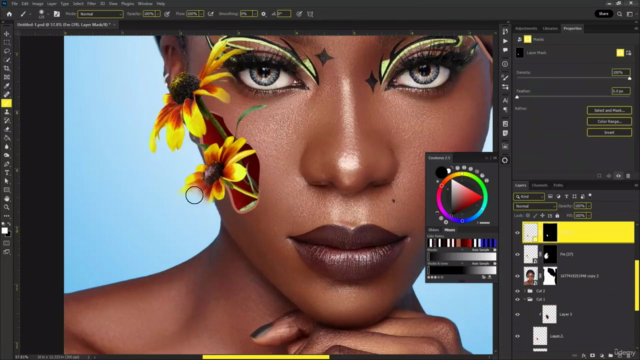Expand the Cut 2 group
This screenshot has height=360, width=640.
pos(525,291)
